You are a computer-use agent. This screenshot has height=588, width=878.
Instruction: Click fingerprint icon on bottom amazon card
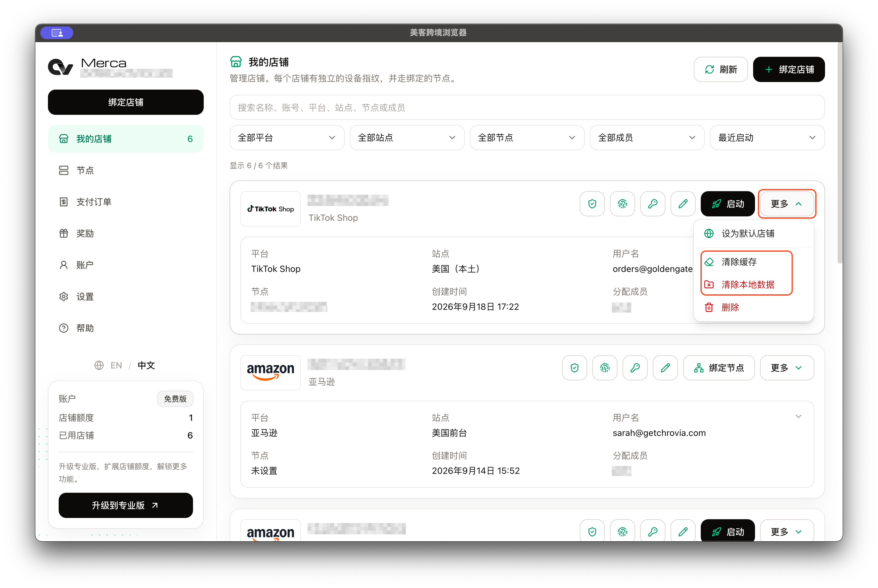622,531
